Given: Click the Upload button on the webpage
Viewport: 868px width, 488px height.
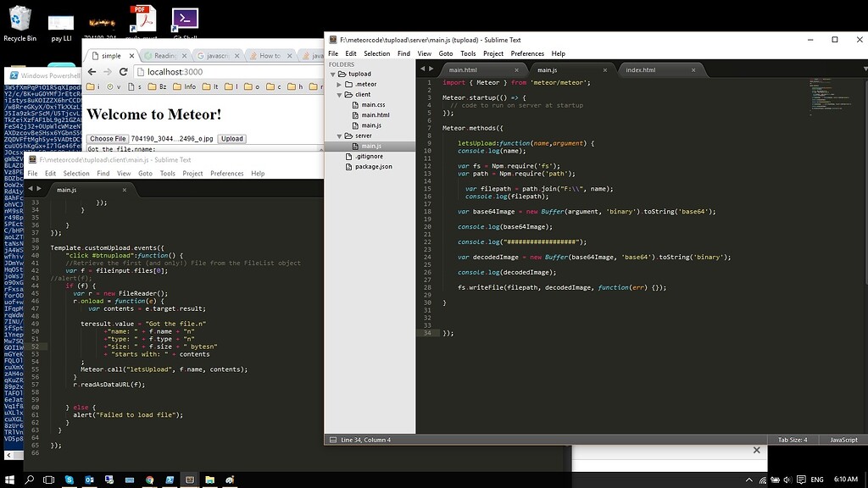Looking at the screenshot, I should pyautogui.click(x=231, y=138).
